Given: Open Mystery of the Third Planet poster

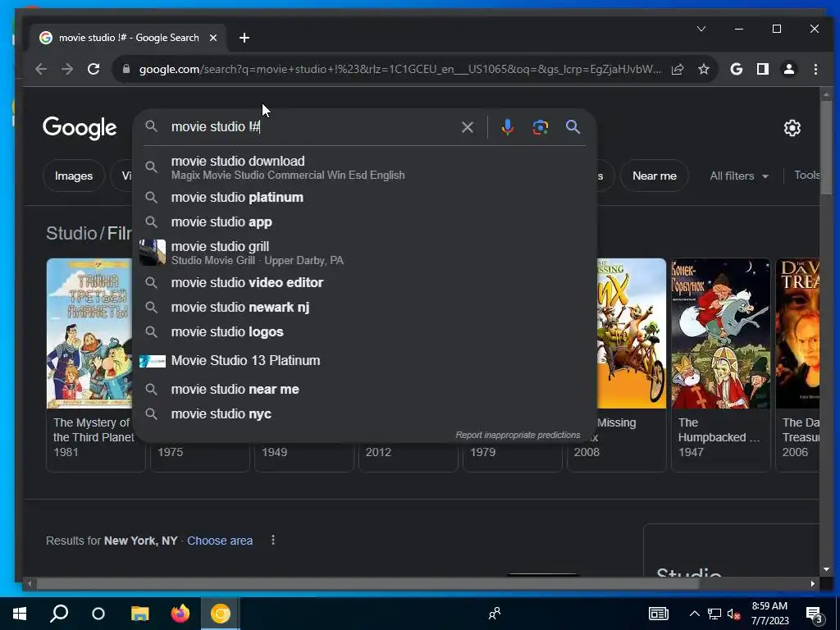Looking at the screenshot, I should (x=89, y=333).
